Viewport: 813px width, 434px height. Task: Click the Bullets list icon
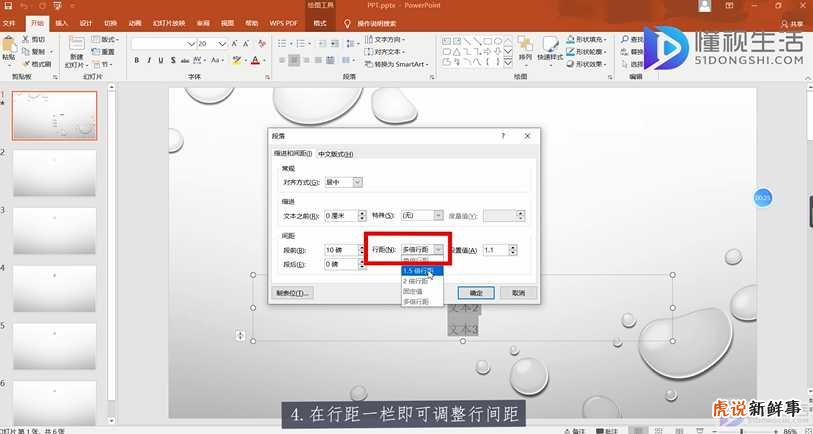(282, 44)
